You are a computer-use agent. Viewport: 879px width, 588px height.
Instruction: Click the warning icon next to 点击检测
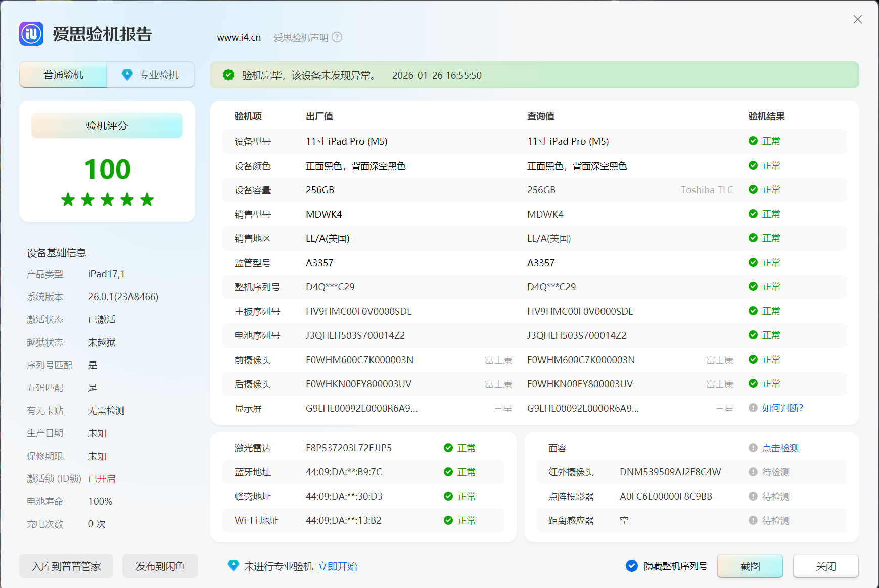(x=753, y=448)
